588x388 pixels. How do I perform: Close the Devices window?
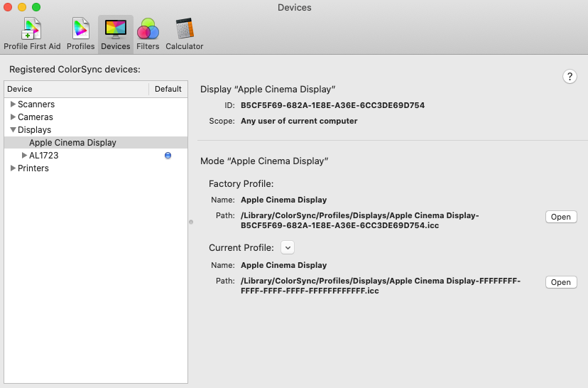click(8, 7)
